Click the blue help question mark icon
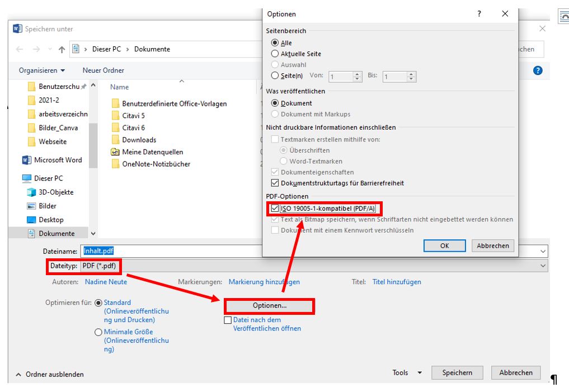Viewport: 569px width, 392px height. point(538,70)
